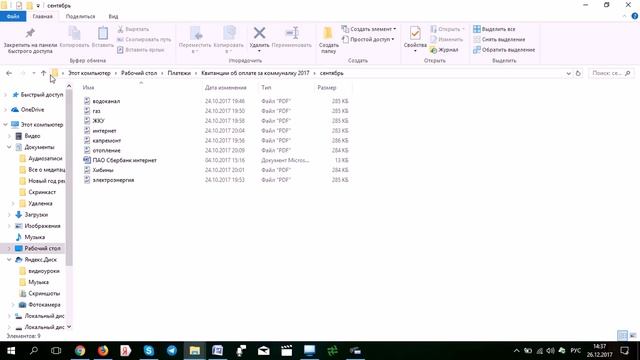Click Снять выделение button

point(499,39)
